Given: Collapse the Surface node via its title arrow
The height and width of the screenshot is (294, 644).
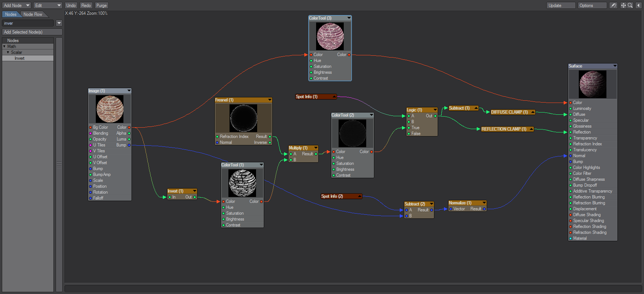Looking at the screenshot, I should pos(615,66).
